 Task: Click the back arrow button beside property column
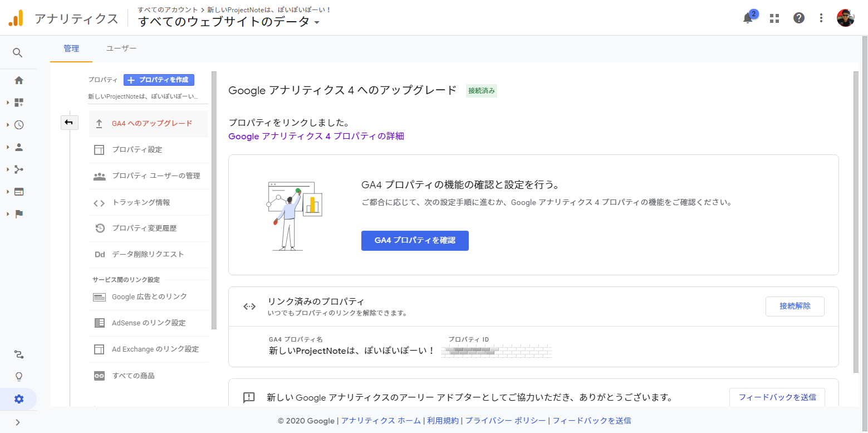pyautogui.click(x=69, y=122)
